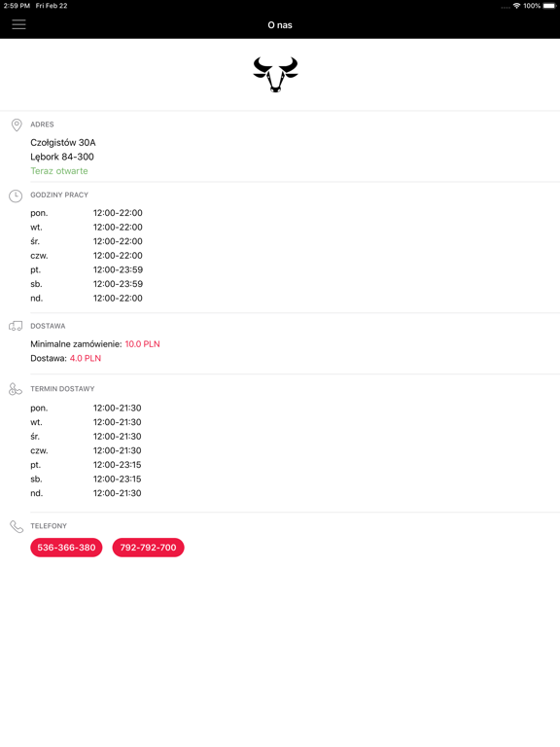Screen dimensions: 560x747
Task: Call phone number 792-792-700
Action: (148, 548)
